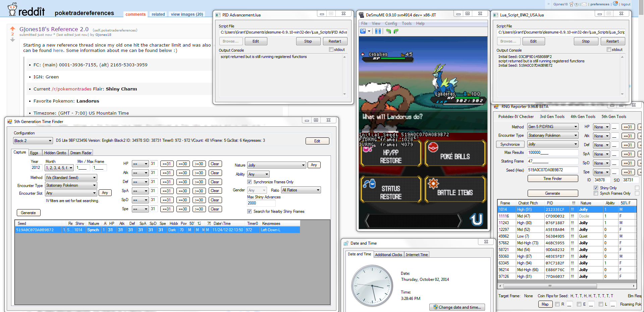
Task: Open Gender Ratio All Ratios dropdown
Action: (301, 190)
